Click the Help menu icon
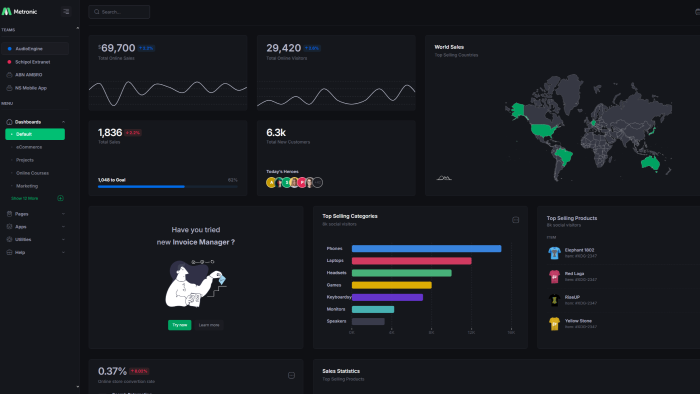The width and height of the screenshot is (700, 394). pos(9,252)
